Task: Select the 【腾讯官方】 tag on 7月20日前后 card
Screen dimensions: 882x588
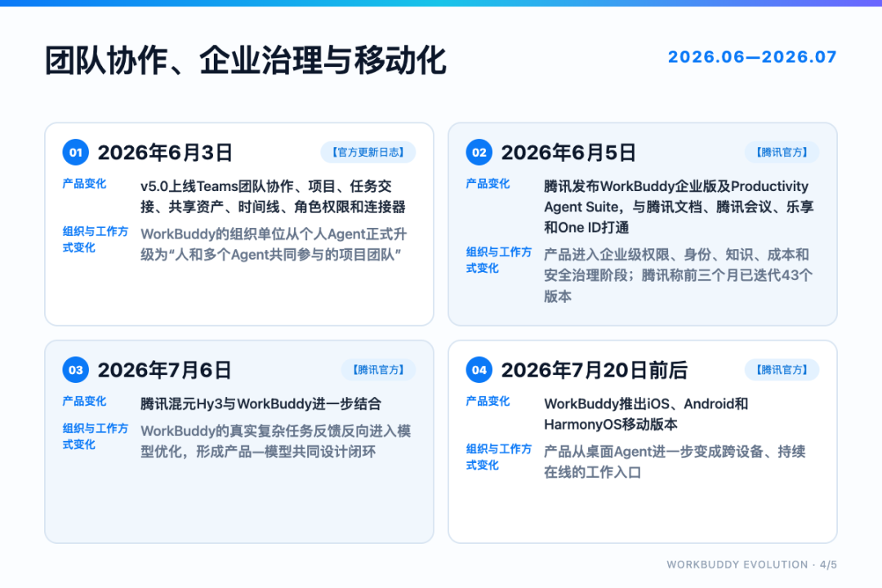Action: point(782,370)
